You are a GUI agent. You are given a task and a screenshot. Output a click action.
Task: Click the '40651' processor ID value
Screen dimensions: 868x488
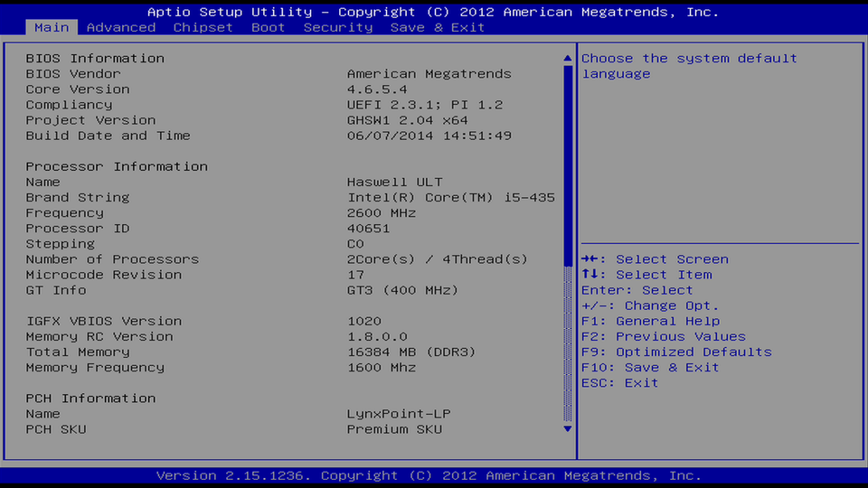[368, 229]
